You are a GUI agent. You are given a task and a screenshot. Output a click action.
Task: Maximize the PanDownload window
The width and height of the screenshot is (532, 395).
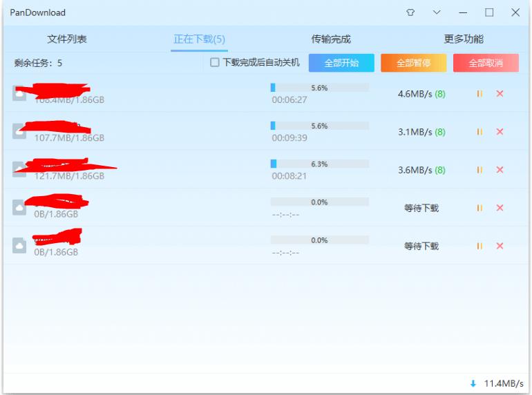coord(489,12)
